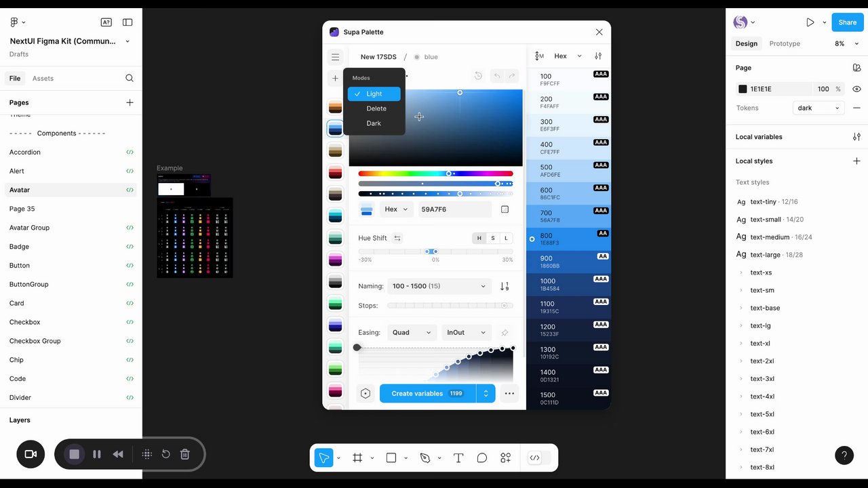Present prototype with play icon
This screenshot has height=488, width=868.
pyautogui.click(x=810, y=22)
